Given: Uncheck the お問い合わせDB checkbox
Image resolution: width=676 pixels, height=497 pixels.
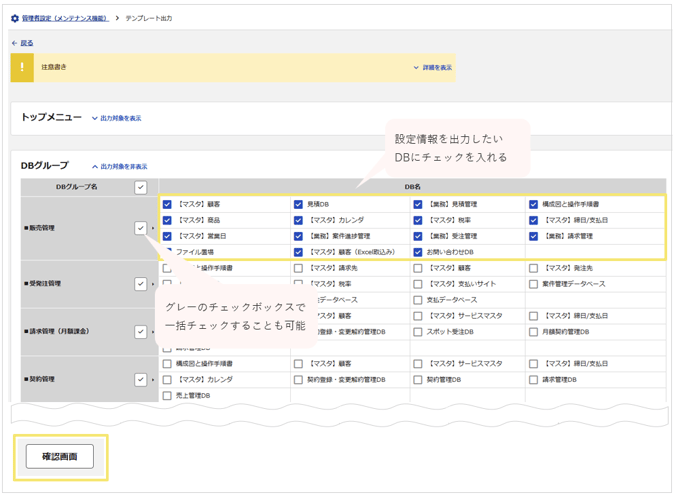Looking at the screenshot, I should pos(418,252).
